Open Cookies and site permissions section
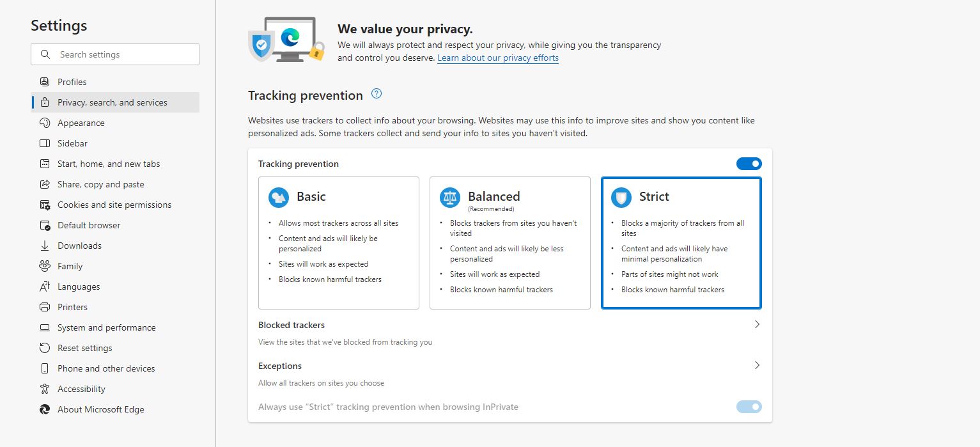 [115, 205]
